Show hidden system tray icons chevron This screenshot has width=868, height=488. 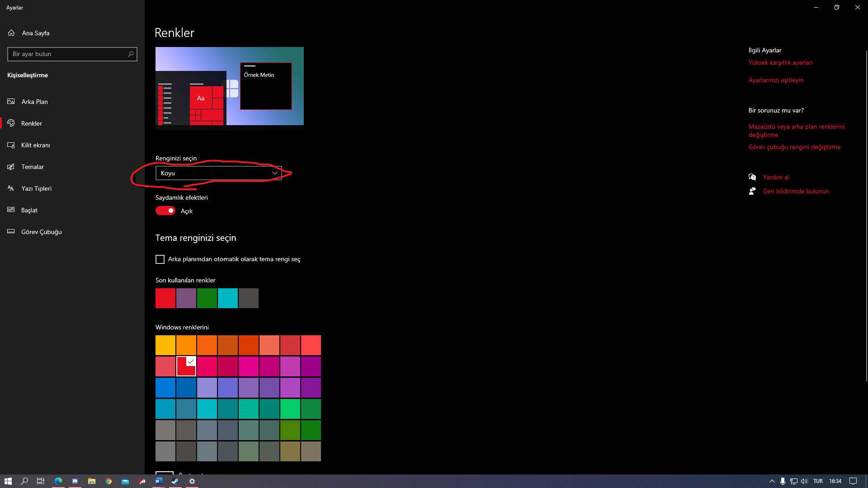point(772,481)
